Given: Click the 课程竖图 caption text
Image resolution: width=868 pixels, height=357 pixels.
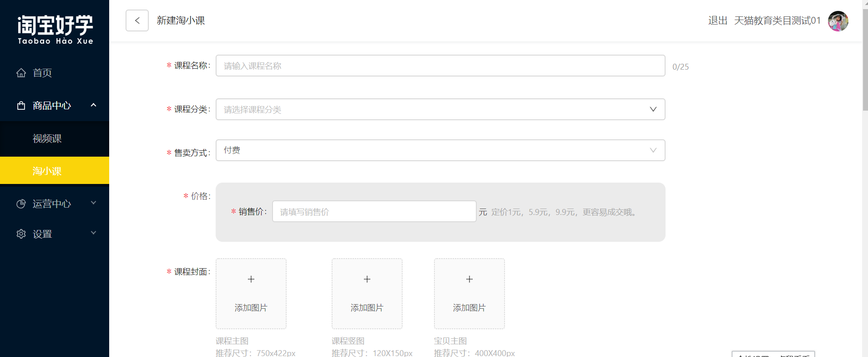Looking at the screenshot, I should [x=348, y=341].
